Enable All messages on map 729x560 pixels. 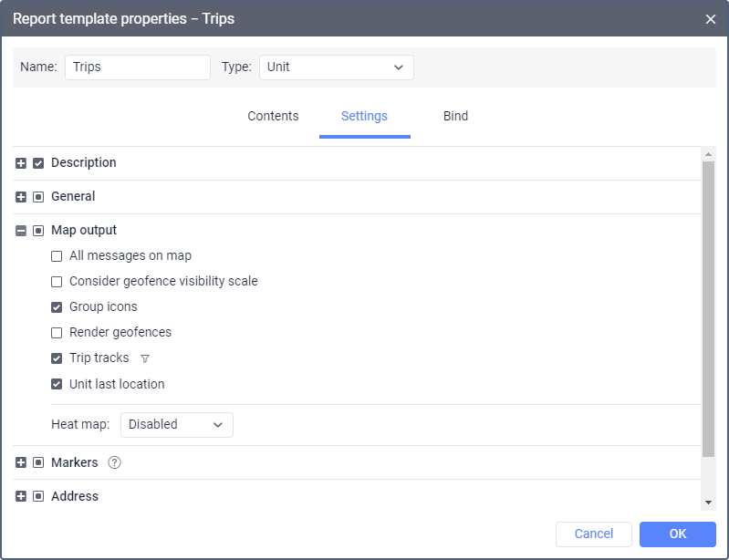tap(57, 256)
